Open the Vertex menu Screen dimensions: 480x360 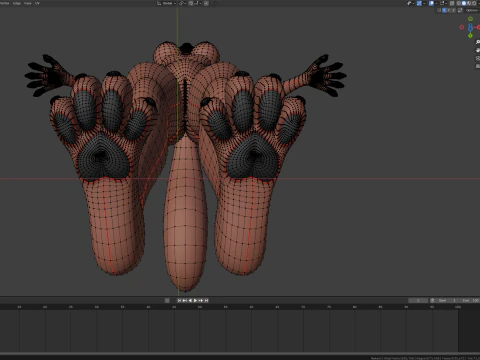[5, 3]
